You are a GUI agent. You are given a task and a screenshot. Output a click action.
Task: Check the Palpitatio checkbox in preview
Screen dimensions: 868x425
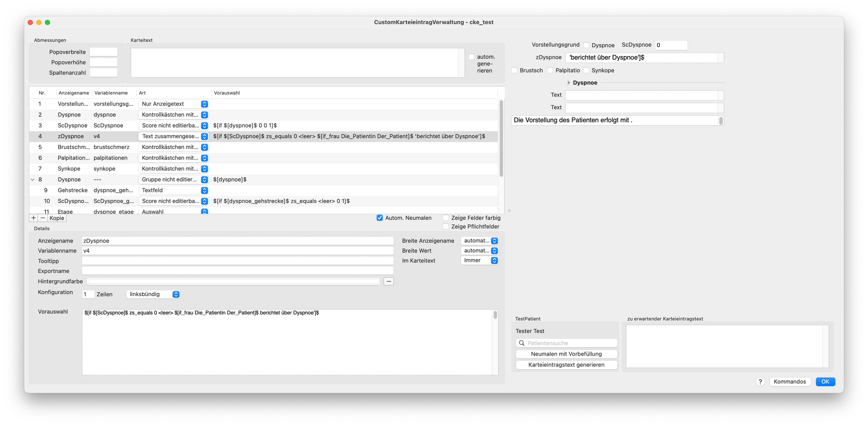tap(550, 70)
